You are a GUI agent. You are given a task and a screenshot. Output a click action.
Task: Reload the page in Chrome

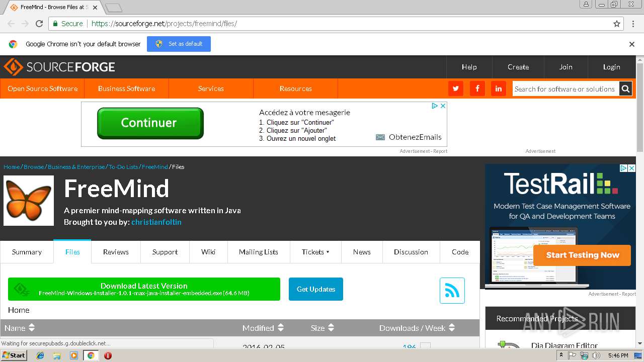point(39,24)
